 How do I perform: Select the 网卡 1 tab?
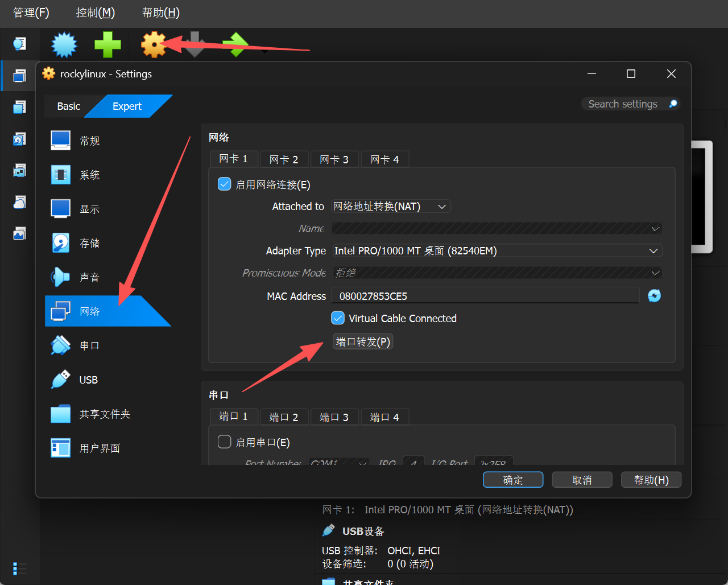coord(234,159)
